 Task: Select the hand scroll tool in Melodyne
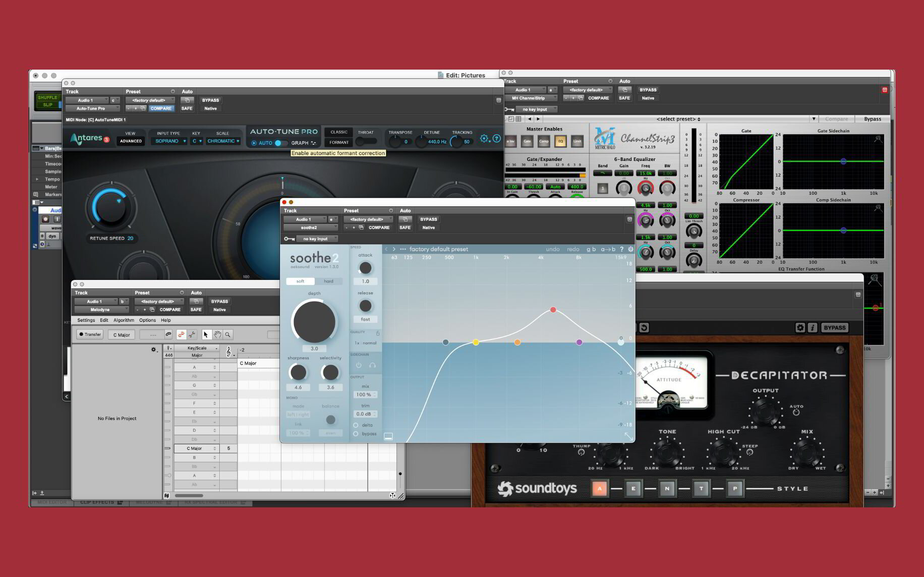(x=217, y=334)
